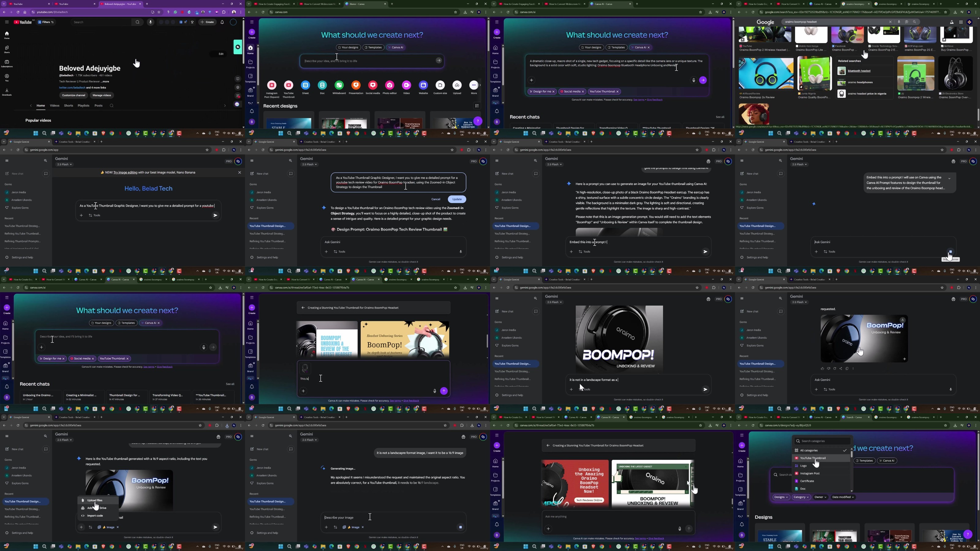Click the Video shortcut icon in Canva

pyautogui.click(x=406, y=85)
